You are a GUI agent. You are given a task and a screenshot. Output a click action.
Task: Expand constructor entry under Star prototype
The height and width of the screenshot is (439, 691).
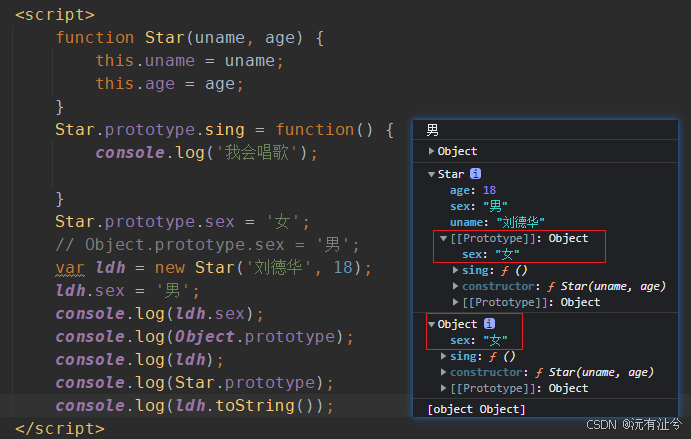pos(455,286)
